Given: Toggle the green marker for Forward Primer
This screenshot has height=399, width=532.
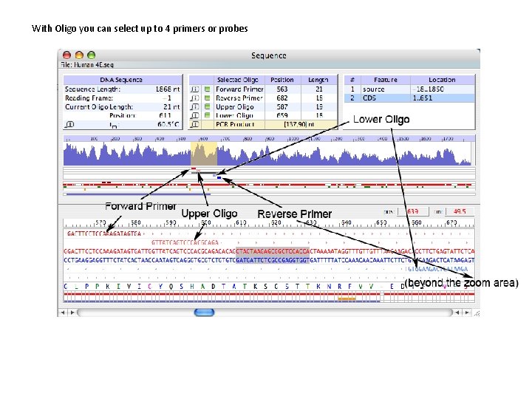Looking at the screenshot, I should 207,89.
